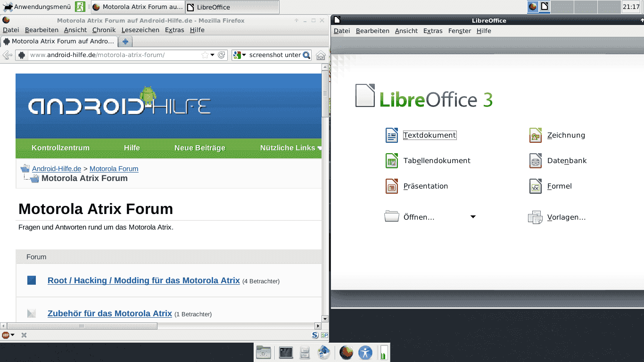Click the Öffnen folder icon in LibreOffice
This screenshot has height=362, width=644.
[x=392, y=217]
